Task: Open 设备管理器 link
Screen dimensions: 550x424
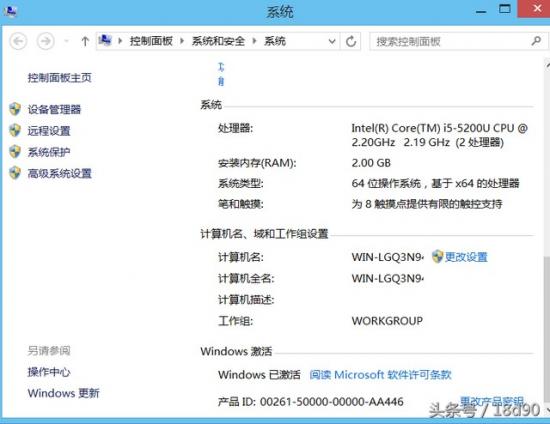Action: (54, 109)
